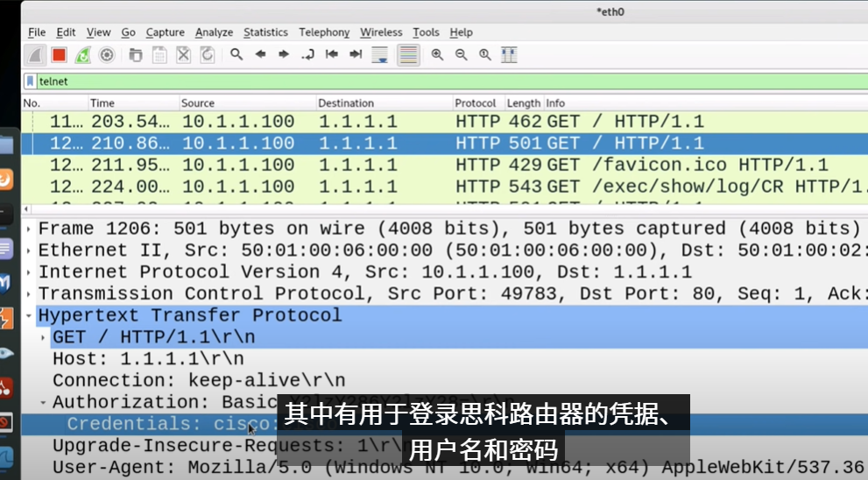The width and height of the screenshot is (868, 480).
Task: Zoom in on packet text
Action: 437,55
